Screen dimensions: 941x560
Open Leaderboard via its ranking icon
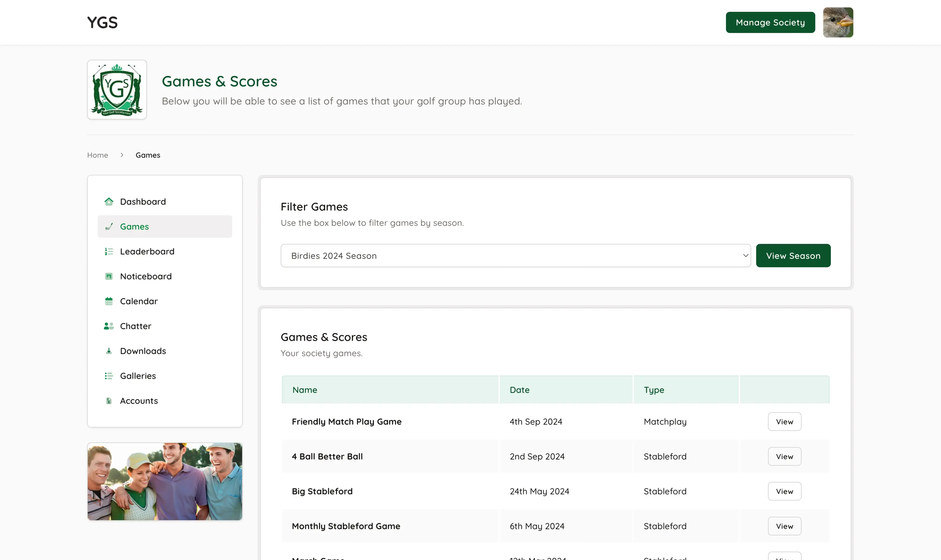(109, 251)
